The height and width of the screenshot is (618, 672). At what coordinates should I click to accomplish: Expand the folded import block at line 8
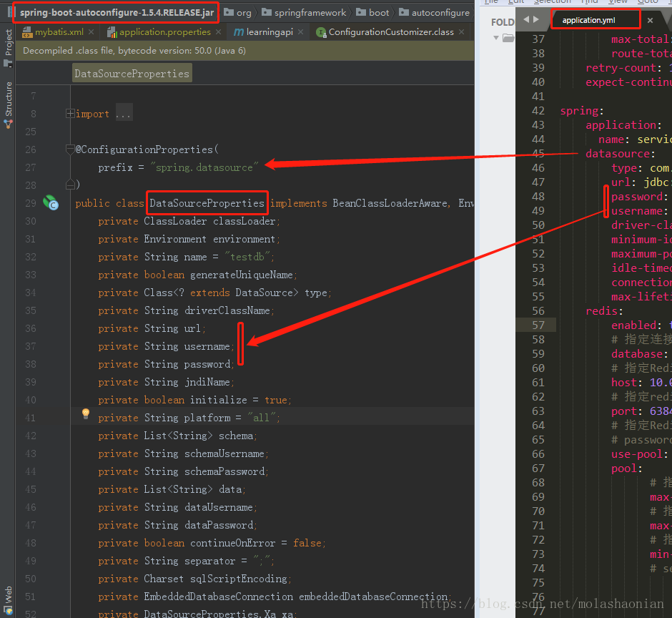pyautogui.click(x=70, y=114)
